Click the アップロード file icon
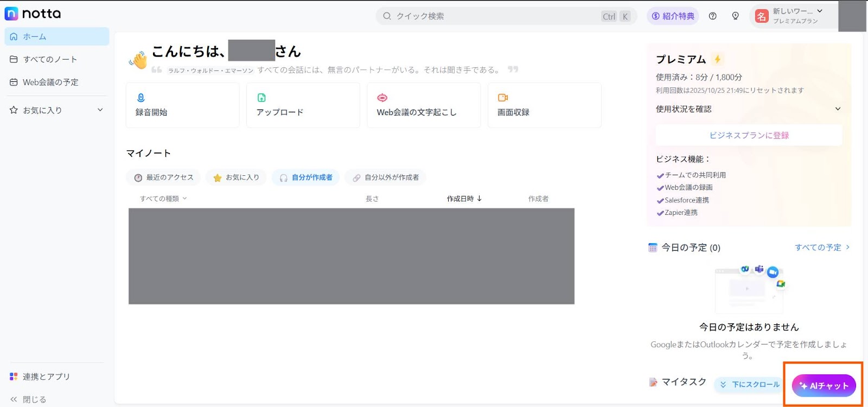Viewport: 868px width, 407px height. click(261, 98)
